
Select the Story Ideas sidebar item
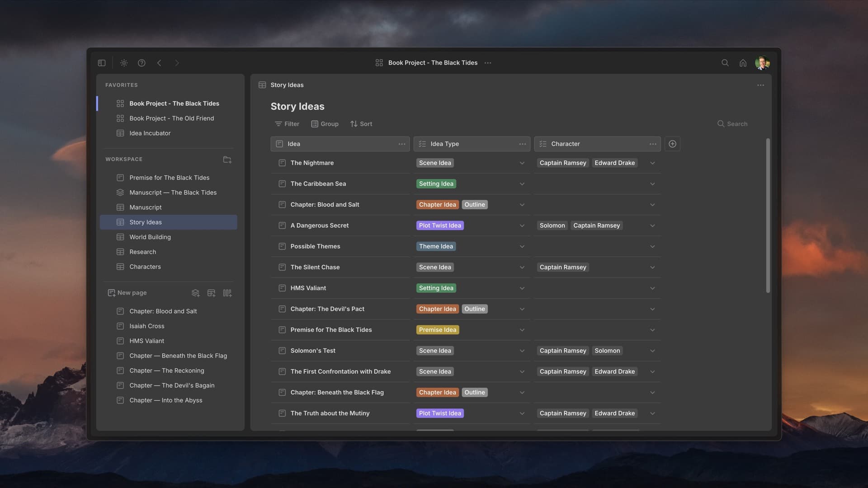146,222
